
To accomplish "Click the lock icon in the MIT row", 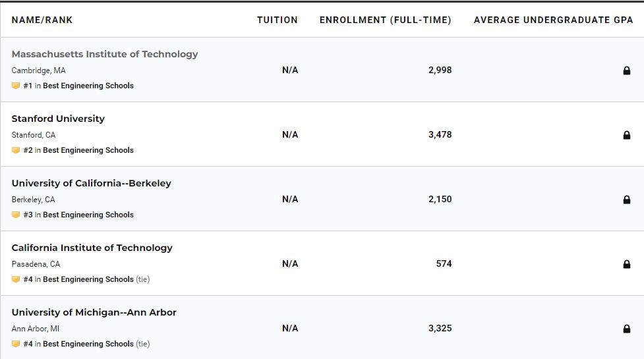I will tap(627, 70).
